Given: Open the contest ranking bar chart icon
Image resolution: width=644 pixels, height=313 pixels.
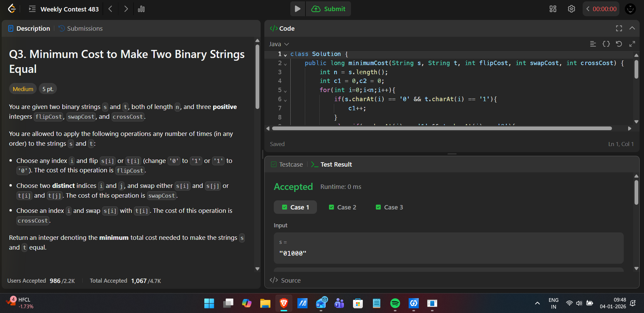Looking at the screenshot, I should (x=141, y=9).
